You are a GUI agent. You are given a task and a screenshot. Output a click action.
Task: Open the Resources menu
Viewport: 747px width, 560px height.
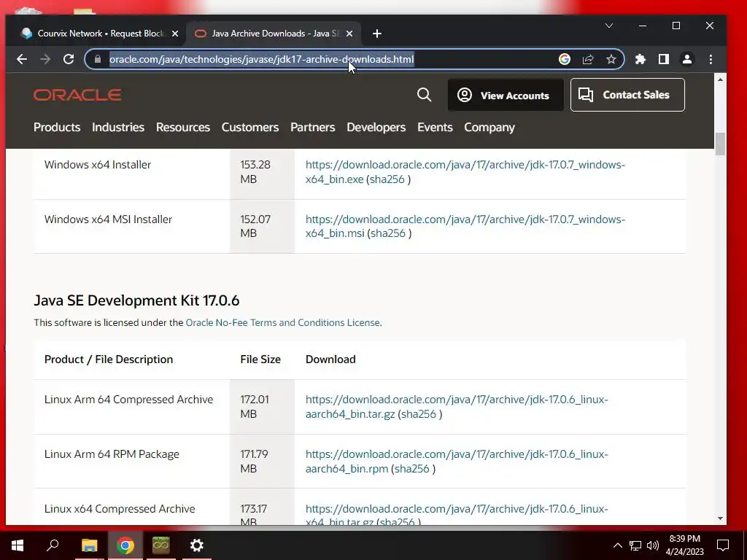[183, 127]
